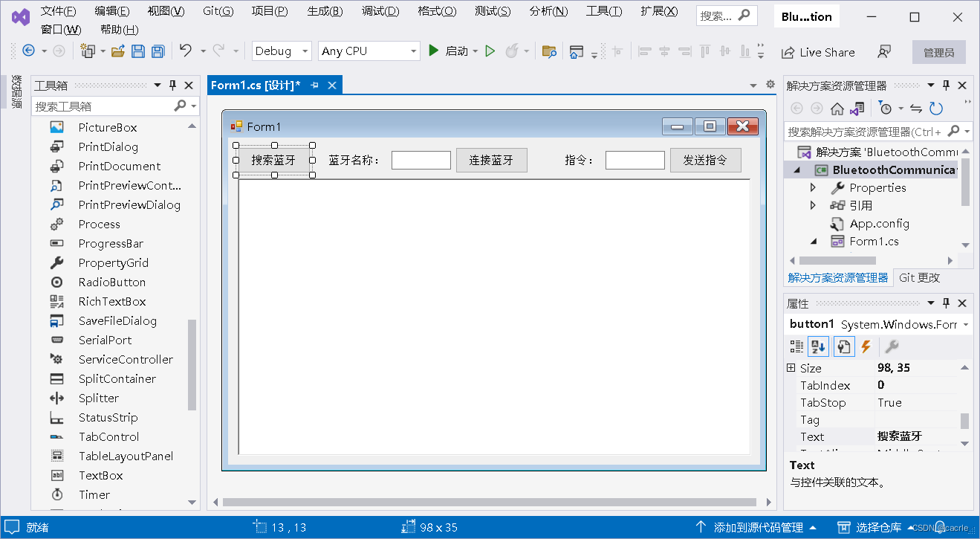Image resolution: width=980 pixels, height=539 pixels.
Task: Click the save all icon
Action: point(158,51)
